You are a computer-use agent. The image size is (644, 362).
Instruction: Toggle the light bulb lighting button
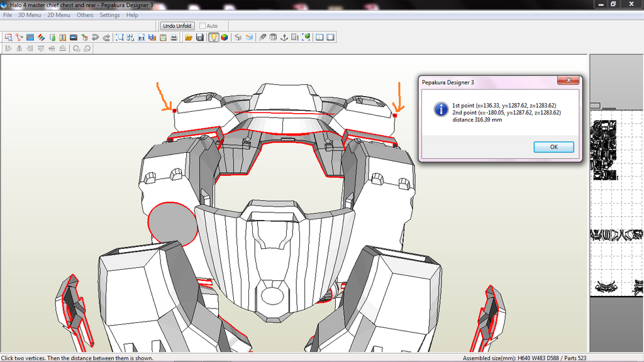[213, 38]
